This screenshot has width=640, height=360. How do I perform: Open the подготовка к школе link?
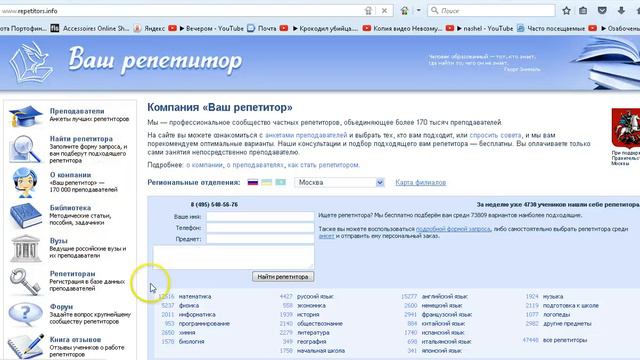pos(570,305)
